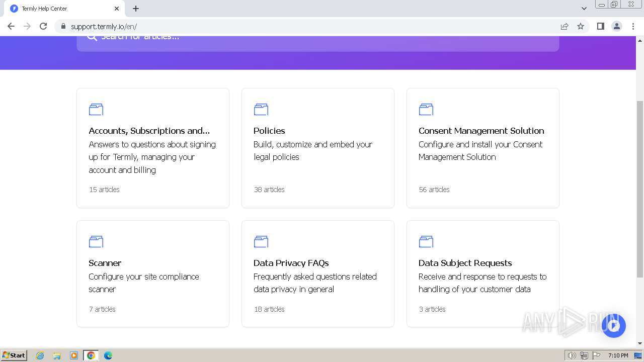
Task: Open the Accounts, Subscriptions and... collection
Action: click(149, 131)
